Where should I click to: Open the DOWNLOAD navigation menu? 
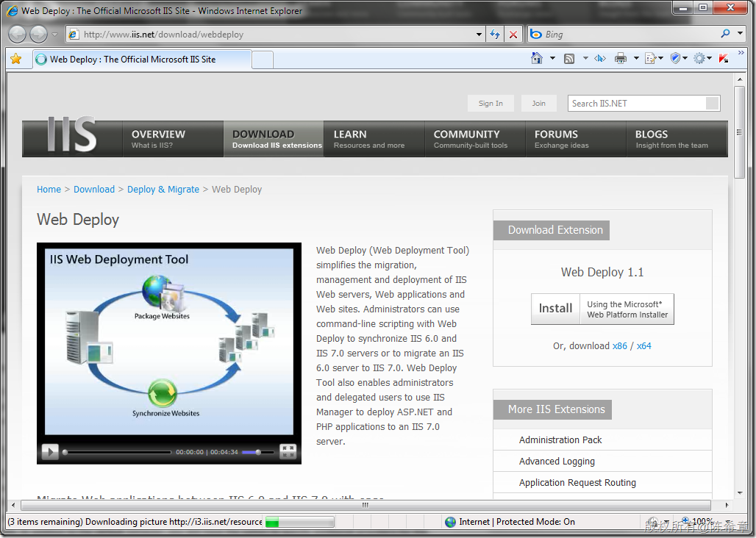pyautogui.click(x=274, y=139)
